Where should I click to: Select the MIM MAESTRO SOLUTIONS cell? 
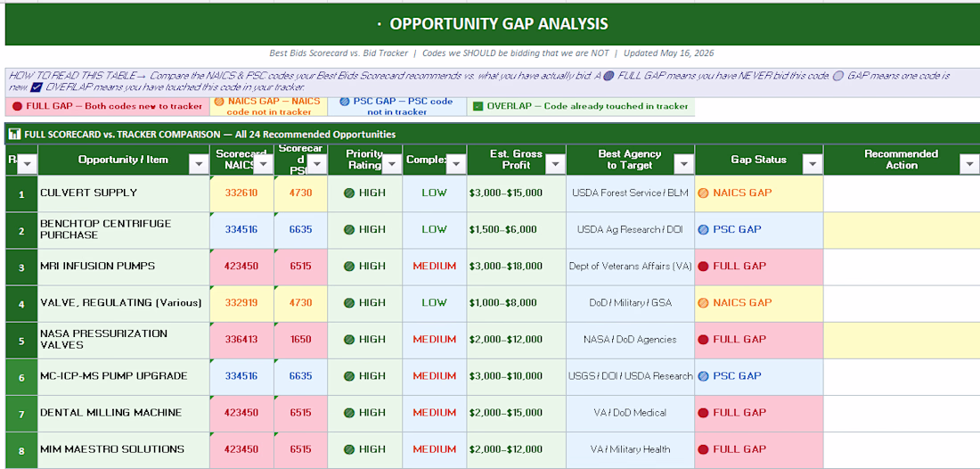[x=124, y=449]
